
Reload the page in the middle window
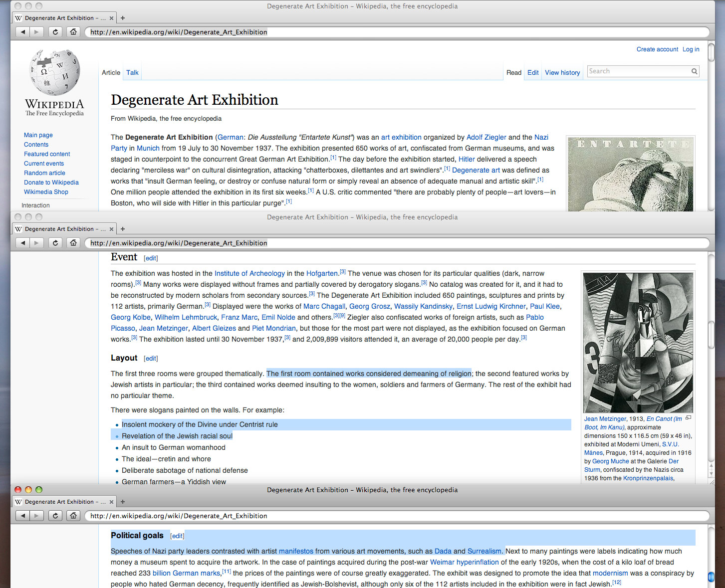(55, 243)
